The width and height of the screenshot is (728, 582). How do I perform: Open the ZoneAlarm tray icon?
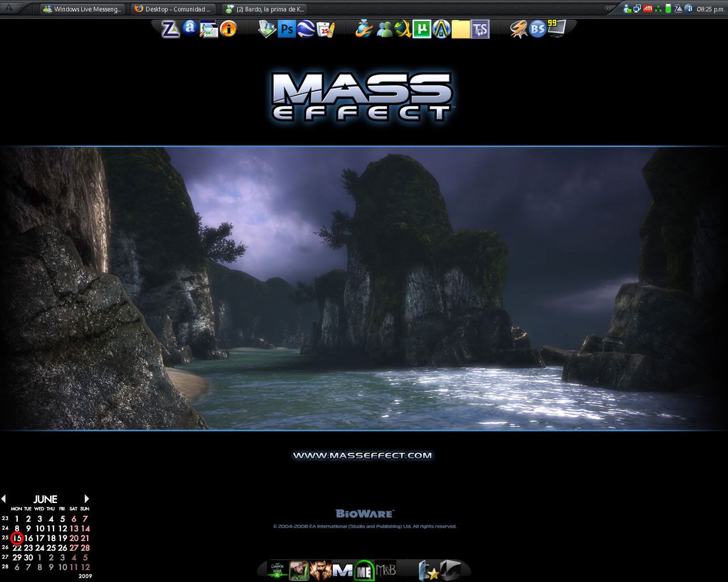coord(678,9)
